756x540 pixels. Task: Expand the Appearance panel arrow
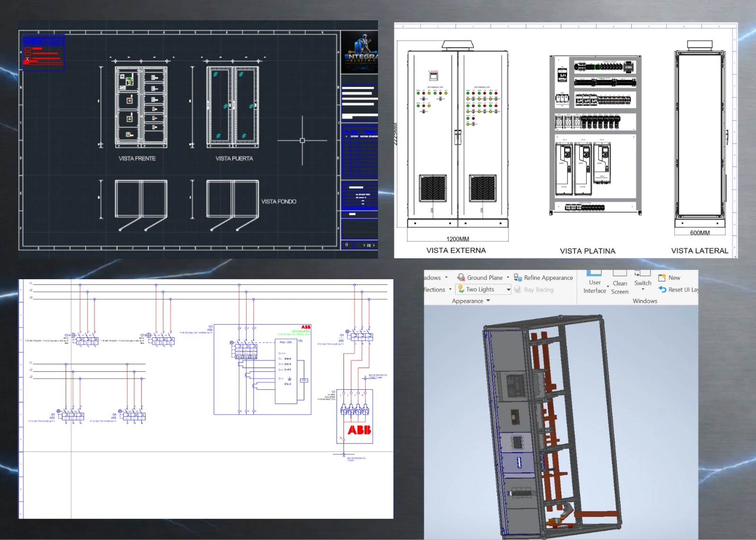[488, 300]
